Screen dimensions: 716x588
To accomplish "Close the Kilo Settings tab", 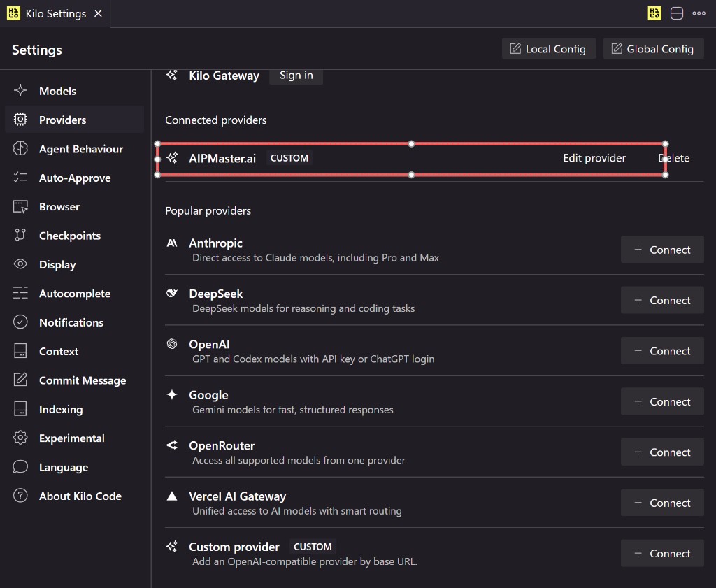I will point(98,14).
